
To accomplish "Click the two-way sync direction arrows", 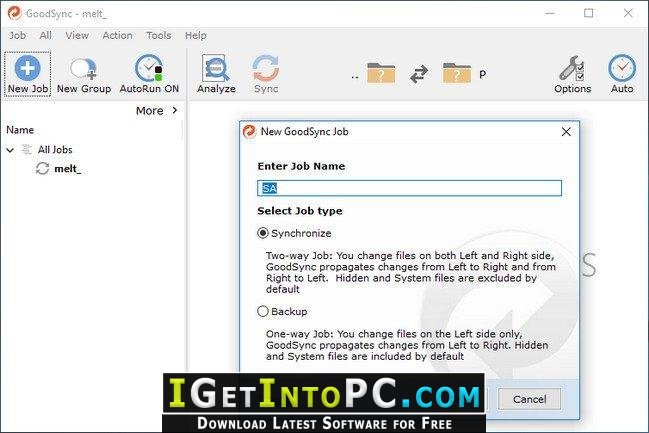I will pyautogui.click(x=419, y=75).
